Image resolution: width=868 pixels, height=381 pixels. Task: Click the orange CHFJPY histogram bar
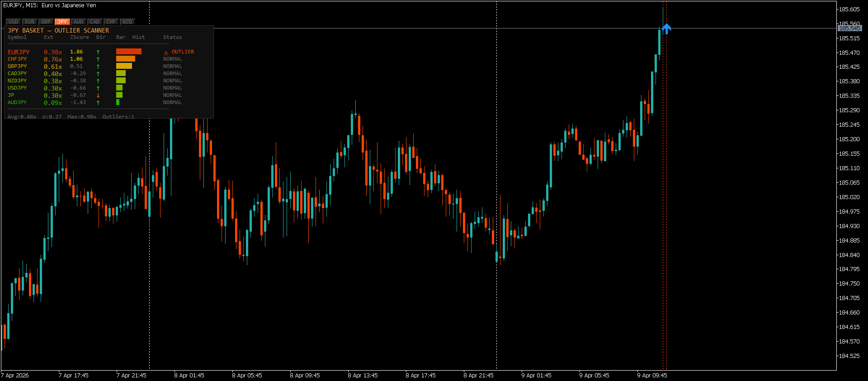point(126,59)
